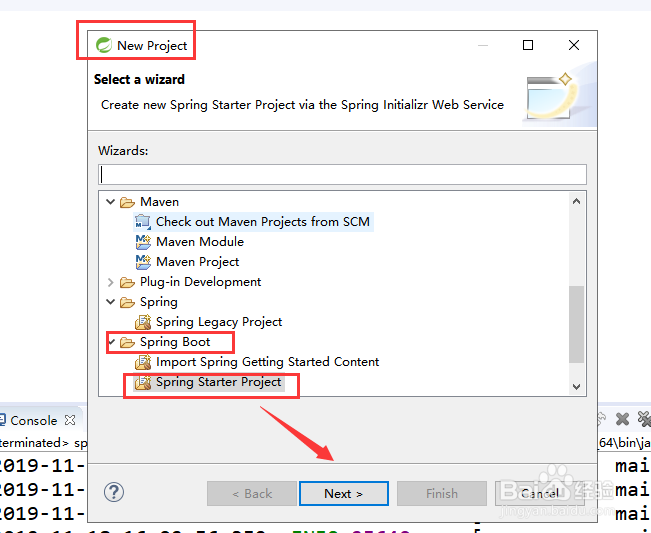651x533 pixels.
Task: Close the Console view tab X icon
Action: (x=70, y=420)
